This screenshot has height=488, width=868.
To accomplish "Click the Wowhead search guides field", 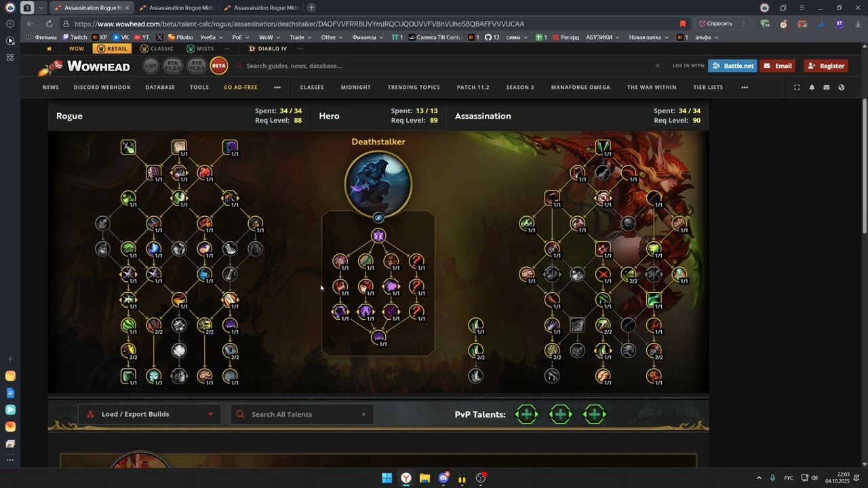I will point(448,66).
